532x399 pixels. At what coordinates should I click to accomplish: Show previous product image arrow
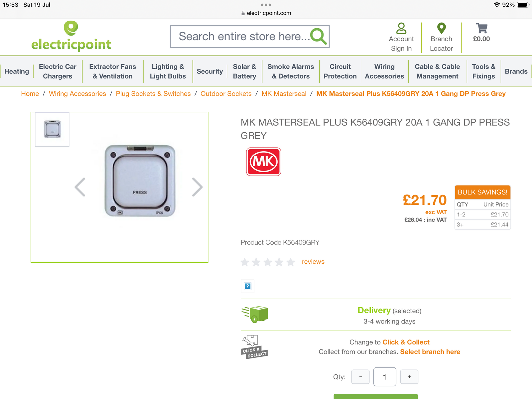(x=80, y=187)
